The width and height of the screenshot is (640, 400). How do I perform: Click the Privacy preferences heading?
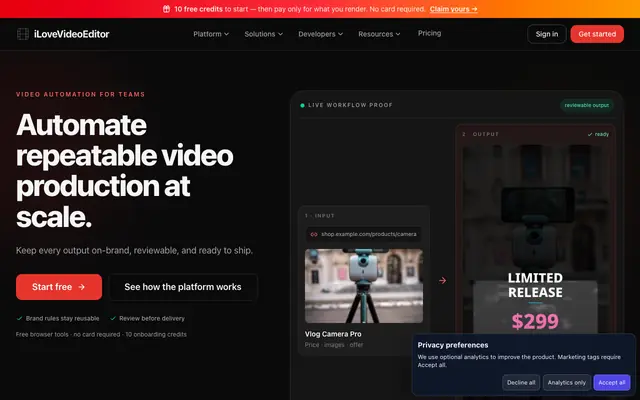453,345
